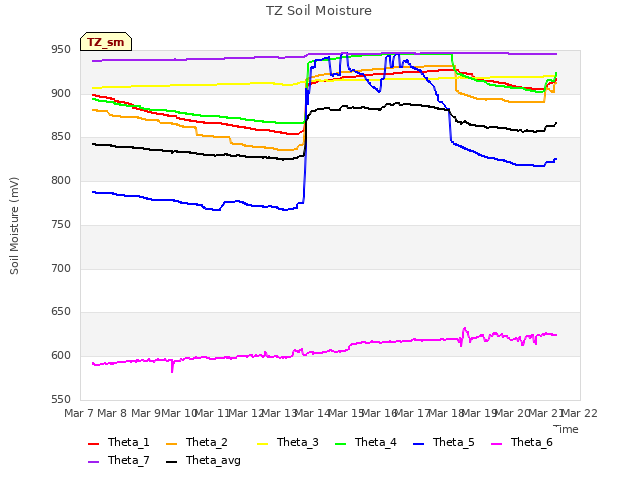The width and height of the screenshot is (640, 480).
Task: Click the Mar 22 x-axis date
Action: pos(580,413)
